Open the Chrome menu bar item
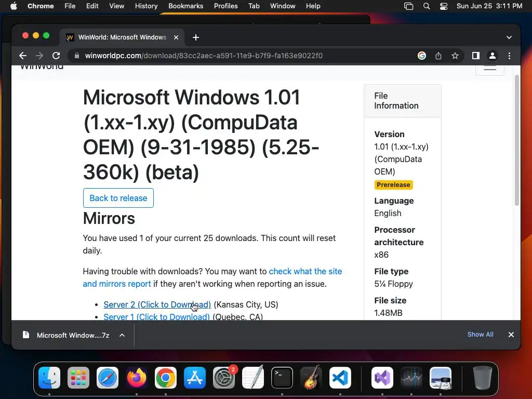 tap(41, 6)
